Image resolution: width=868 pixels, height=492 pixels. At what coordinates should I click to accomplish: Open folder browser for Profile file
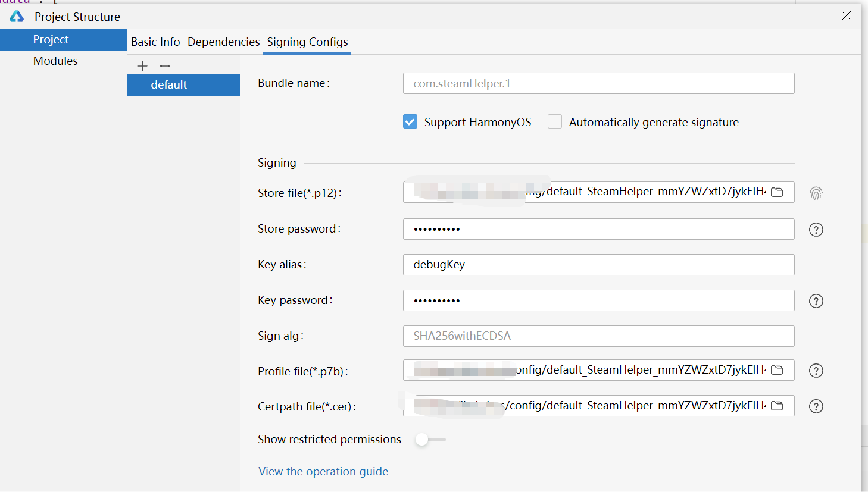(x=777, y=370)
